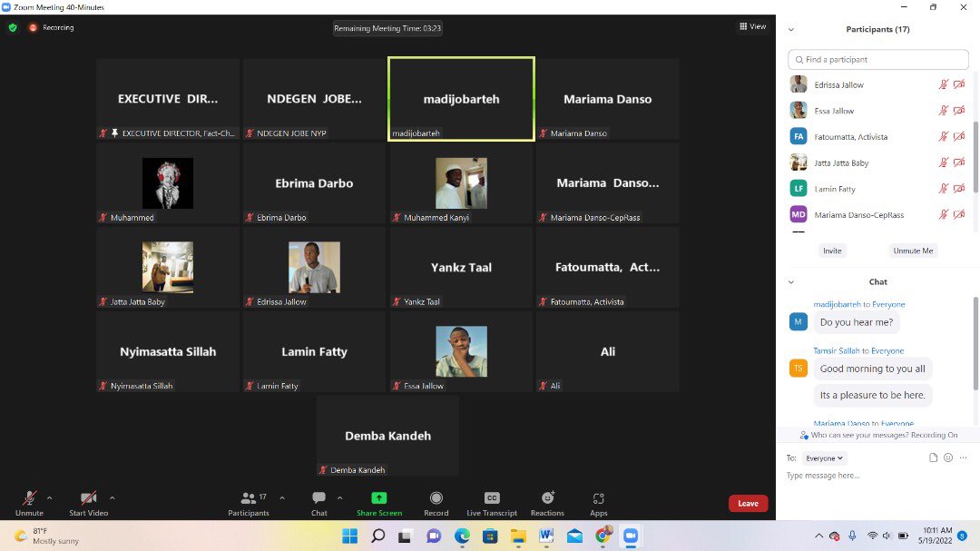Screen dimensions: 980x551
Task: Click muted mic icon for Lamin Fatty
Action: tap(944, 188)
